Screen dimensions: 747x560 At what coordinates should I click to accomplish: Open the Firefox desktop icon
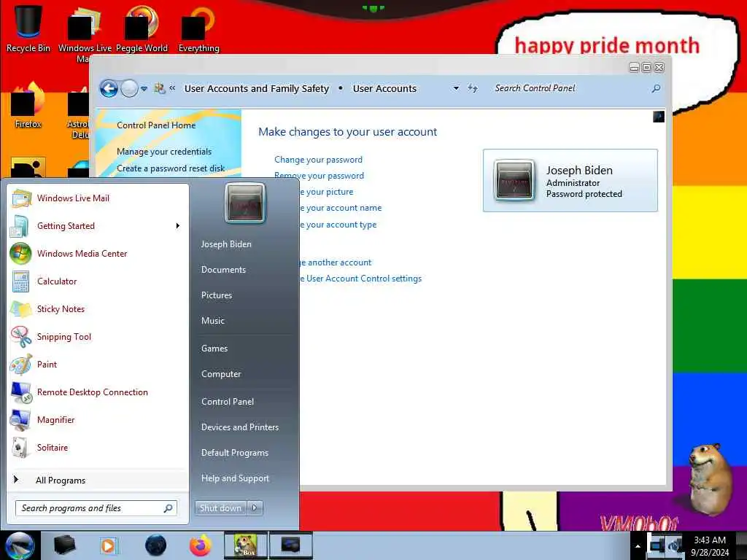(28, 105)
